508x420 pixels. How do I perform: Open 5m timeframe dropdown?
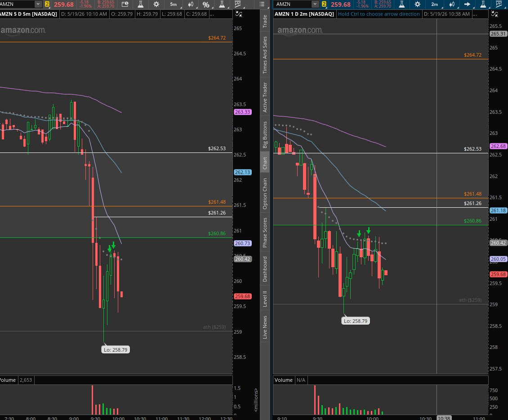[x=174, y=4]
